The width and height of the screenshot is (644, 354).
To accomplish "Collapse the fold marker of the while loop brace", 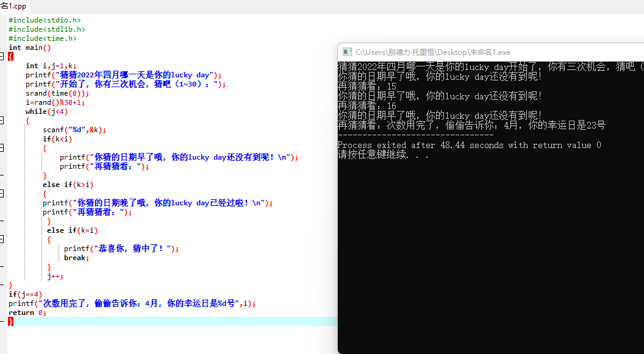I will (x=2, y=121).
